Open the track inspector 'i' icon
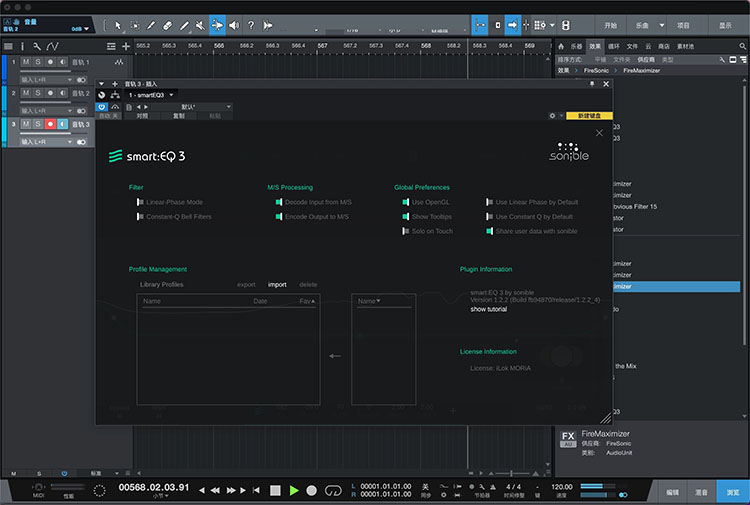The width and height of the screenshot is (750, 505). (x=22, y=46)
